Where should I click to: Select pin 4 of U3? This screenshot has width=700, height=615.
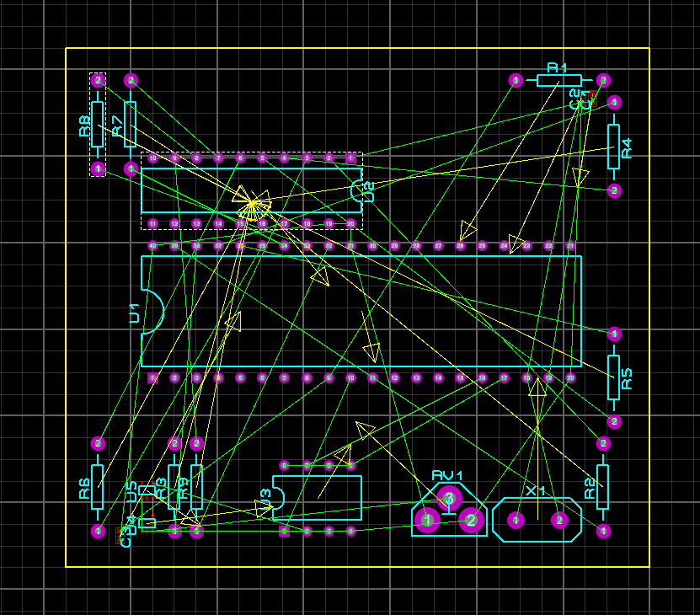click(x=351, y=531)
